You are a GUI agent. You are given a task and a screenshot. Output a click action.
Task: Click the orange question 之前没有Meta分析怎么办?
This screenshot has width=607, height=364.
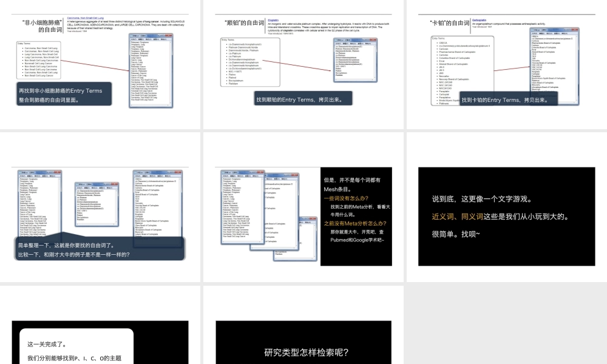[354, 223]
